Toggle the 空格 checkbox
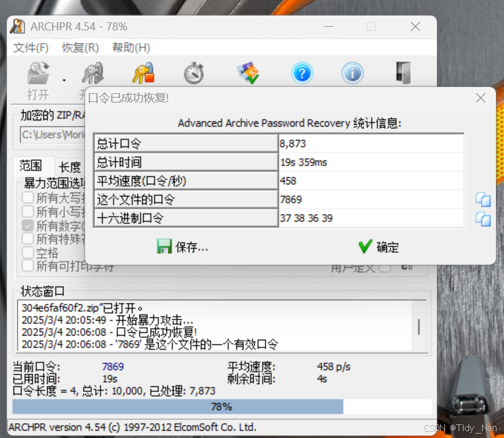The width and height of the screenshot is (504, 438). tap(27, 253)
